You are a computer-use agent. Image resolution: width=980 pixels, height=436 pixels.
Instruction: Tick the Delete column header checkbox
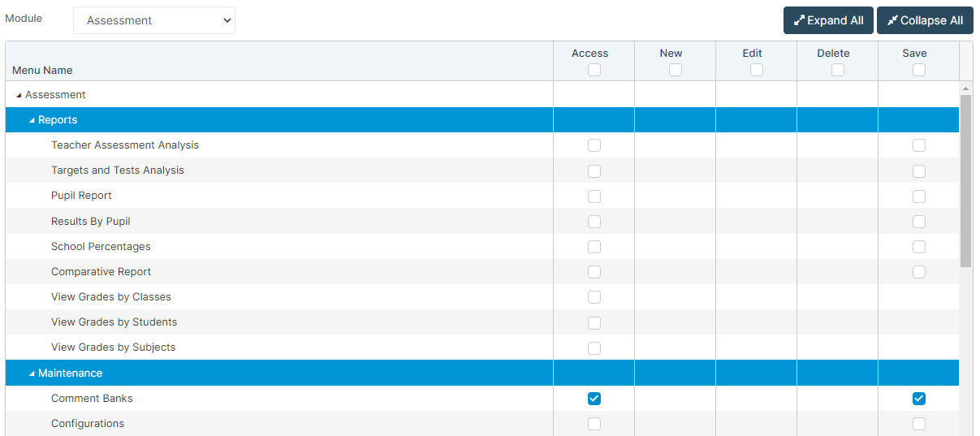click(x=838, y=70)
